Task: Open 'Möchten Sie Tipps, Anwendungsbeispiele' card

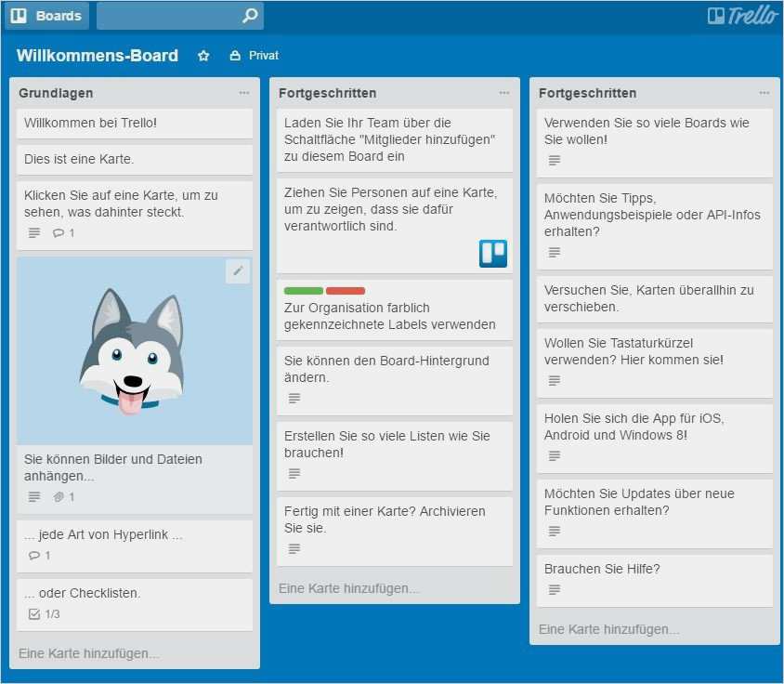Action: [655, 227]
